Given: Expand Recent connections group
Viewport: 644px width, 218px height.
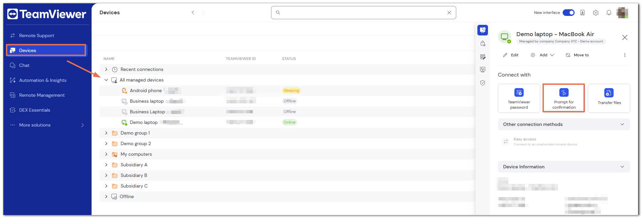Looking at the screenshot, I should click(106, 69).
